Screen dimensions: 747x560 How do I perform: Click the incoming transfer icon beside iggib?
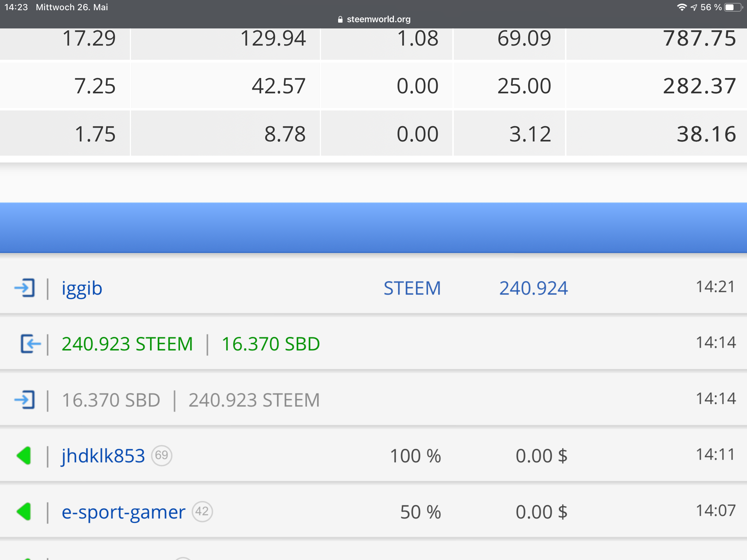click(x=25, y=288)
